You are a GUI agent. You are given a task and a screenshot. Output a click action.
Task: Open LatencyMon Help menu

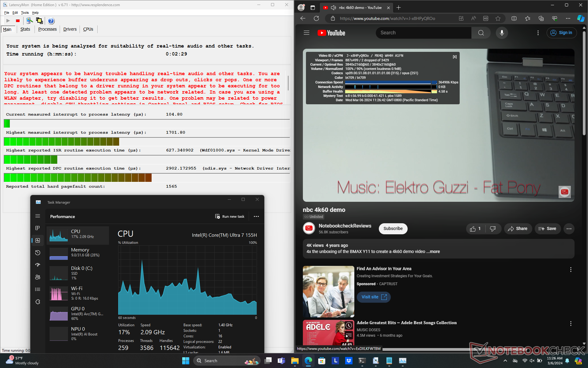click(x=35, y=13)
